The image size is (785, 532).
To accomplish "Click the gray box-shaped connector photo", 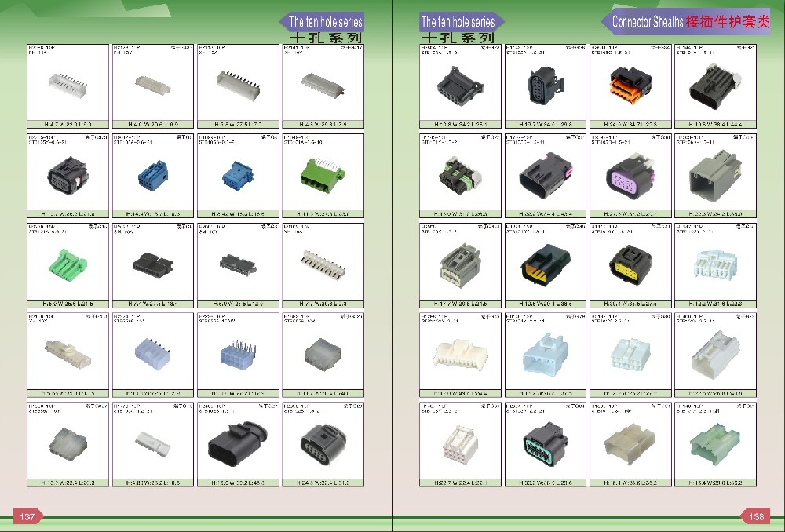I will coord(715,177).
